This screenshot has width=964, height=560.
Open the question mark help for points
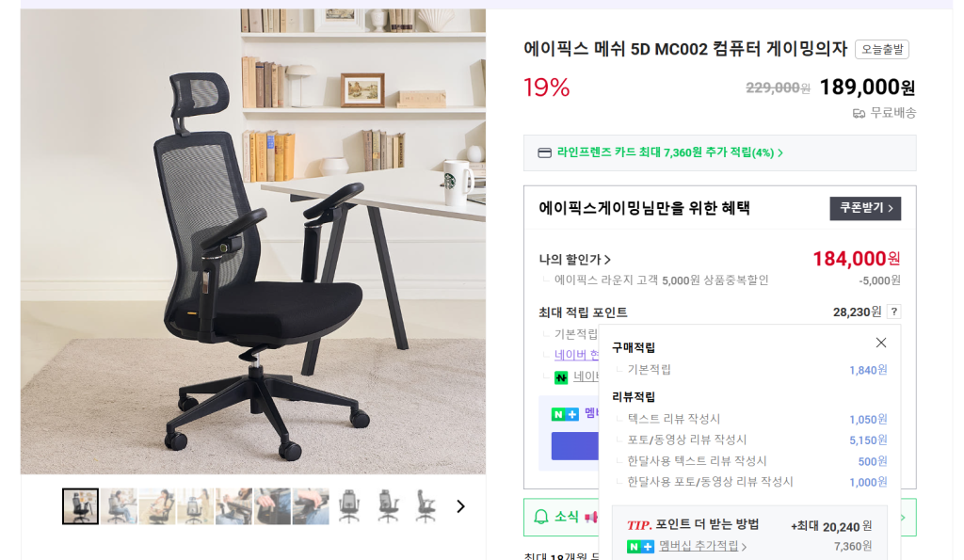(x=894, y=312)
